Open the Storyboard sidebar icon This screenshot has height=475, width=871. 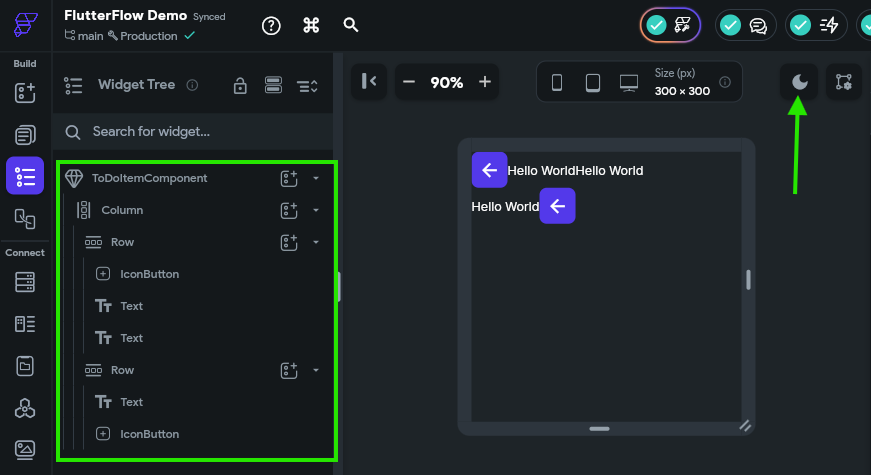click(25, 218)
